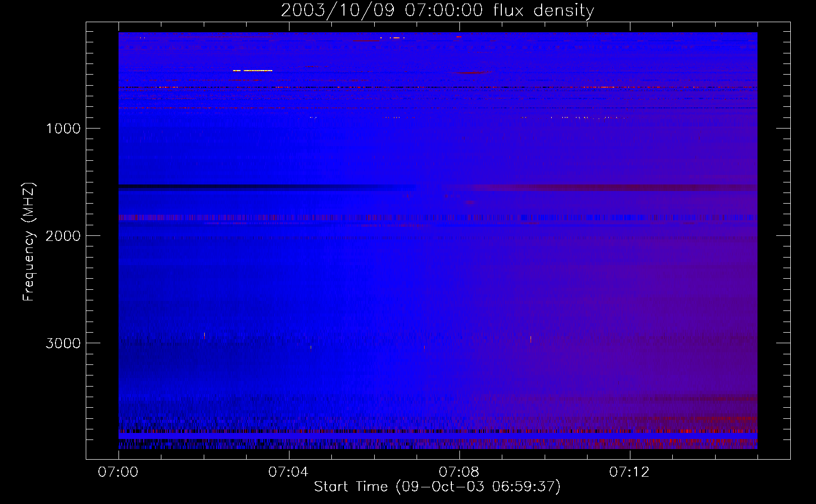Click the 3000 frequency tick label

tap(63, 343)
